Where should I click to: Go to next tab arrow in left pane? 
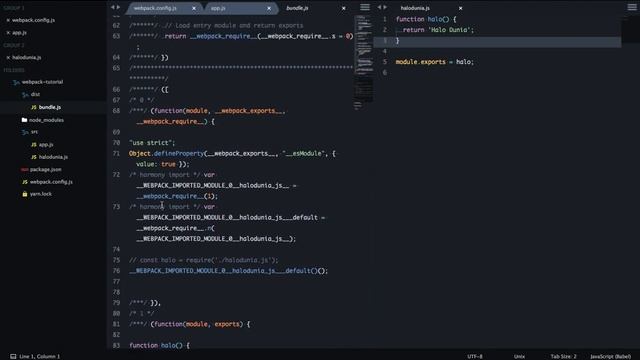point(118,7)
